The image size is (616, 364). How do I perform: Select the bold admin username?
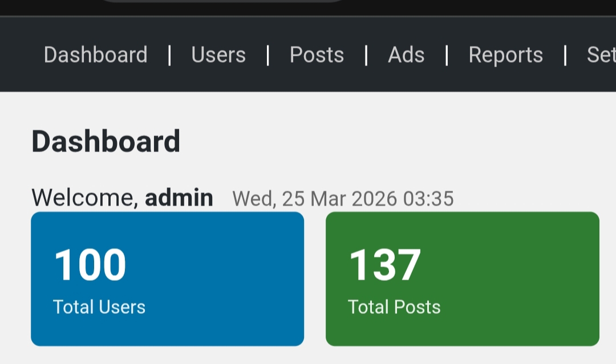[x=179, y=198]
